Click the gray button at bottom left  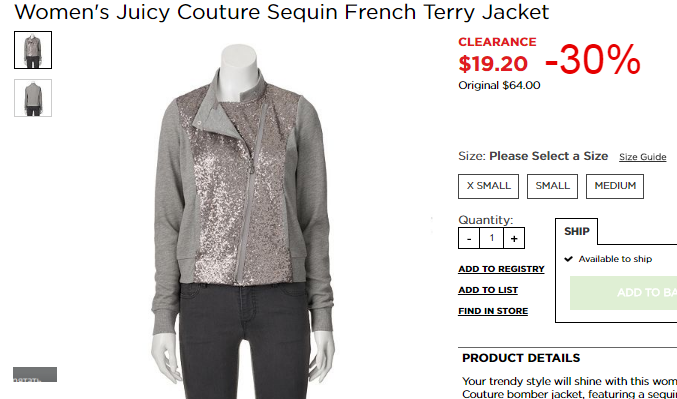click(x=35, y=374)
